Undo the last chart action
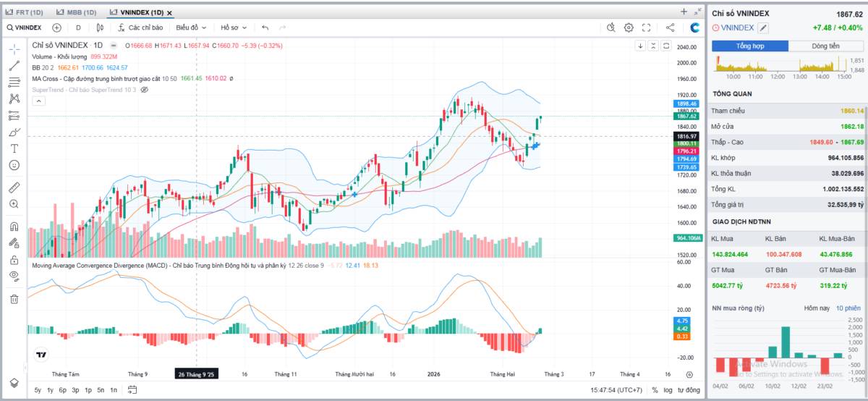 pyautogui.click(x=265, y=28)
